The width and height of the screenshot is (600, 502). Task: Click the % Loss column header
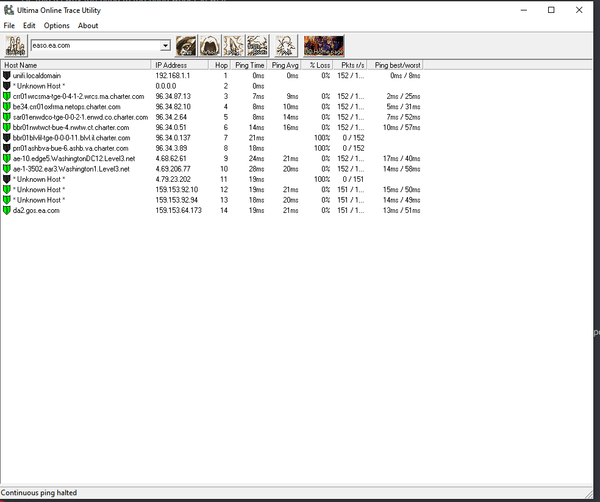317,65
